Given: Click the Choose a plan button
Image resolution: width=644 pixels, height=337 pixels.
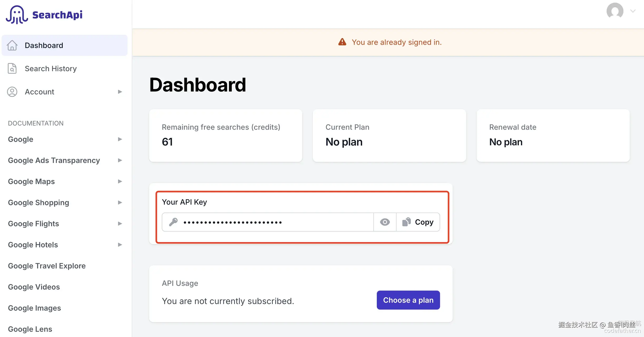Looking at the screenshot, I should 408,300.
